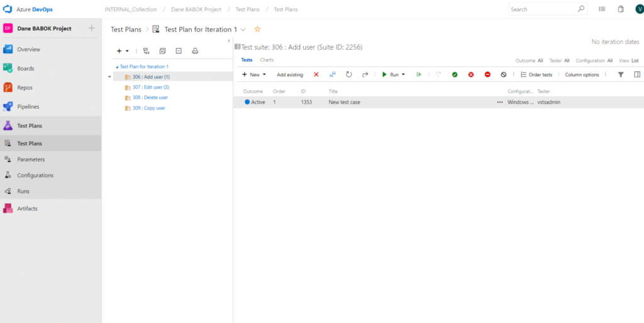The height and width of the screenshot is (323, 644).
Task: Click the print icon in suite toolbar
Action: click(x=195, y=51)
